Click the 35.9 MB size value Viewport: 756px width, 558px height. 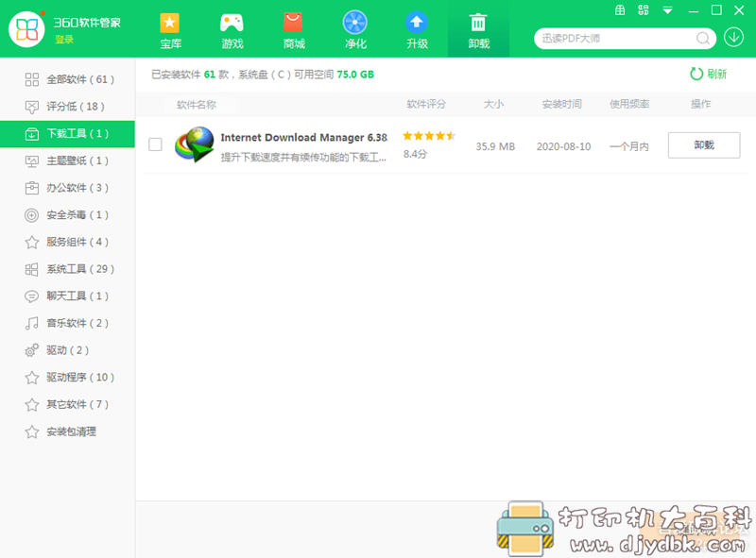(495, 146)
